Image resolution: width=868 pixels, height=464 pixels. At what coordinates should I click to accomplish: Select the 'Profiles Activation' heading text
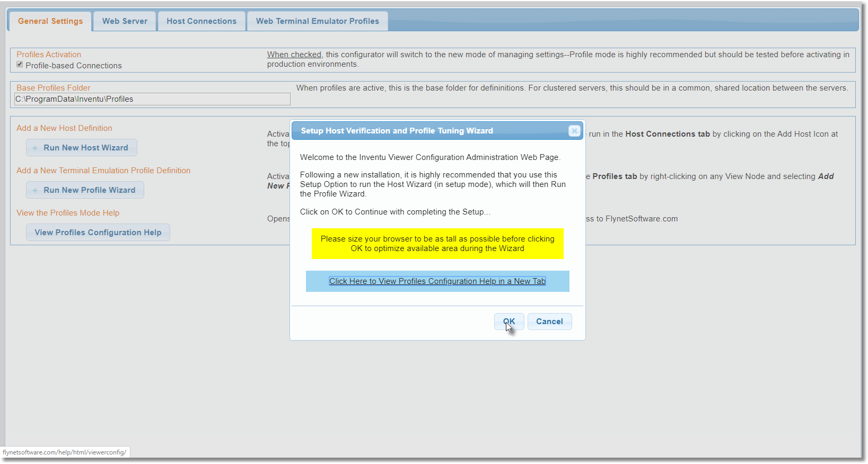click(x=49, y=55)
